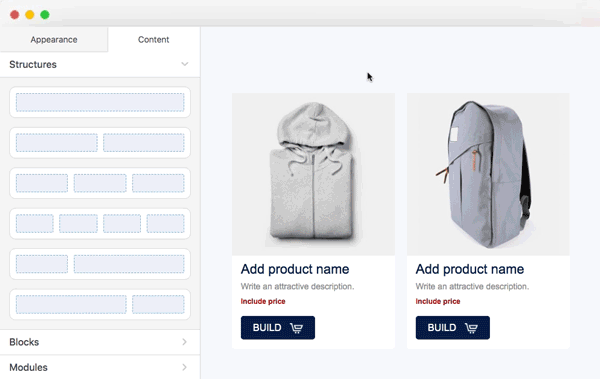The width and height of the screenshot is (600, 379).
Task: Expand the Modules section
Action: coord(100,367)
